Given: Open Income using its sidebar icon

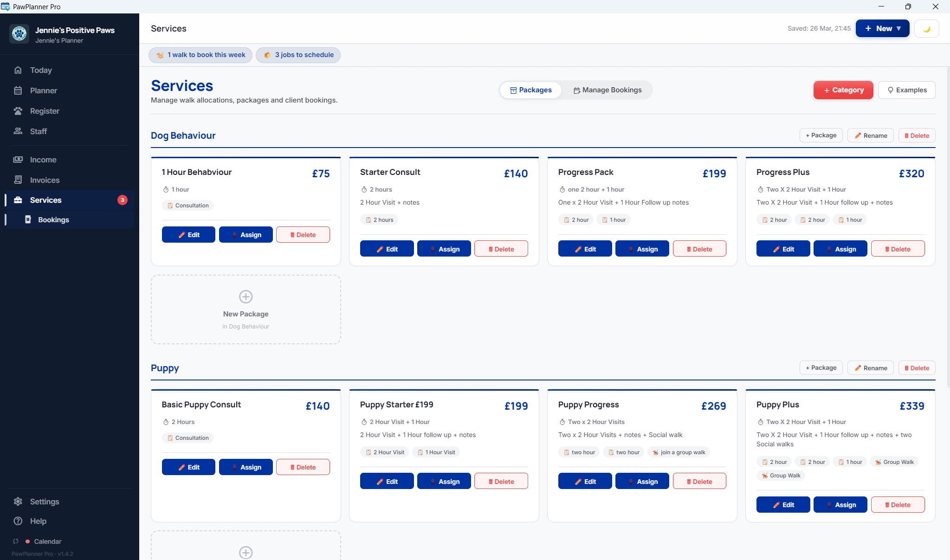Looking at the screenshot, I should (x=18, y=159).
